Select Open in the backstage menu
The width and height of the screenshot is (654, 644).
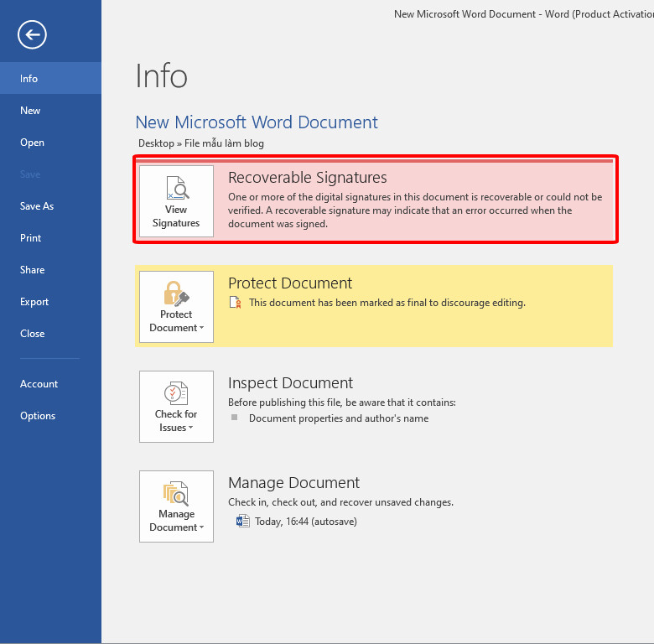tap(32, 143)
